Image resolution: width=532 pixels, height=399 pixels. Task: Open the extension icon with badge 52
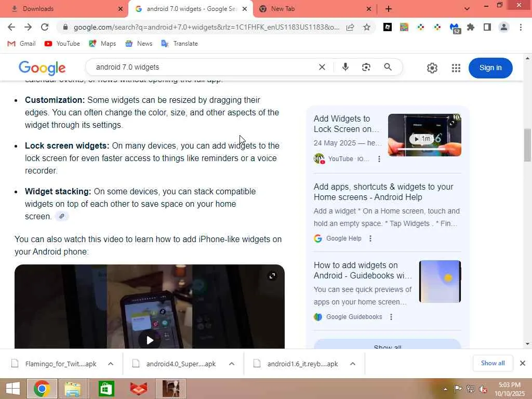[x=455, y=28]
